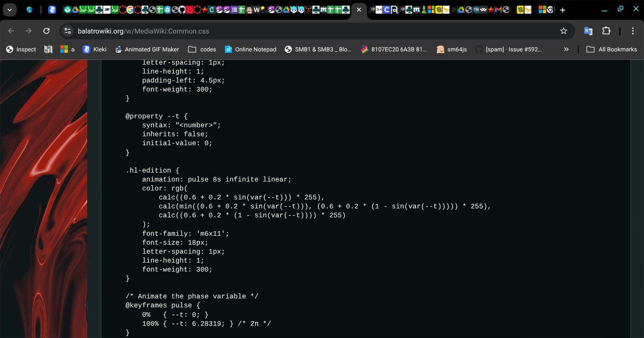
Task: Expand the tab search dropdown arrow
Action: [9, 10]
